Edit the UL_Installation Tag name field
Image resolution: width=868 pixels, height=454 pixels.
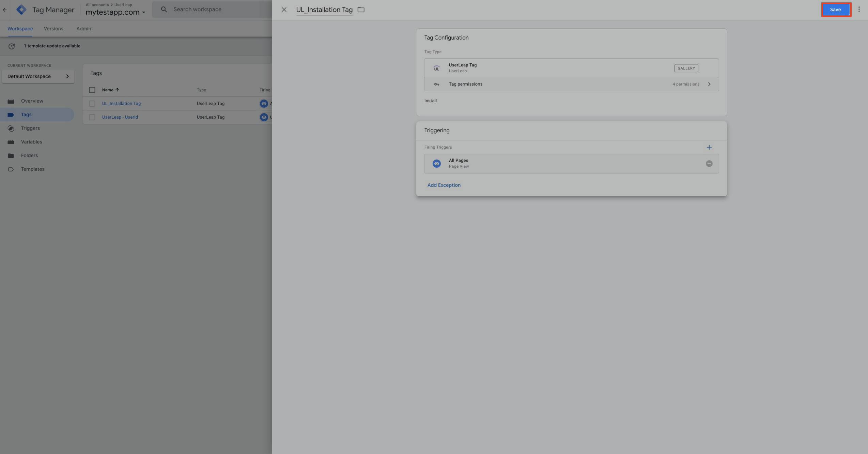pyautogui.click(x=324, y=10)
